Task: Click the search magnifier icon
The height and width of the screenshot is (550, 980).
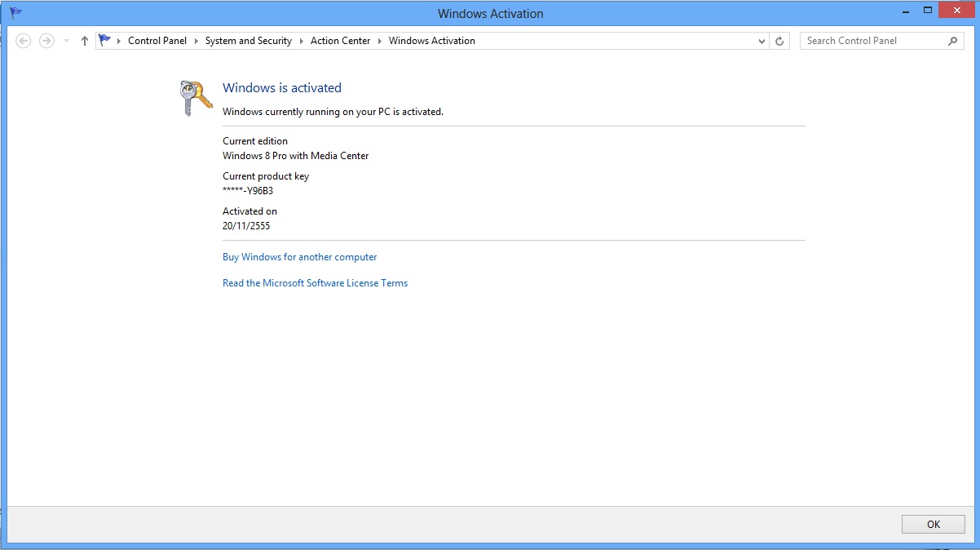Action: tap(953, 41)
